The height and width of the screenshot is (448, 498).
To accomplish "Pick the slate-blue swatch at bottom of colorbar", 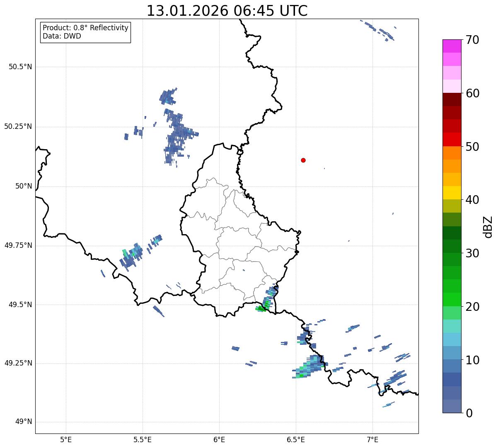I will 452,406.
